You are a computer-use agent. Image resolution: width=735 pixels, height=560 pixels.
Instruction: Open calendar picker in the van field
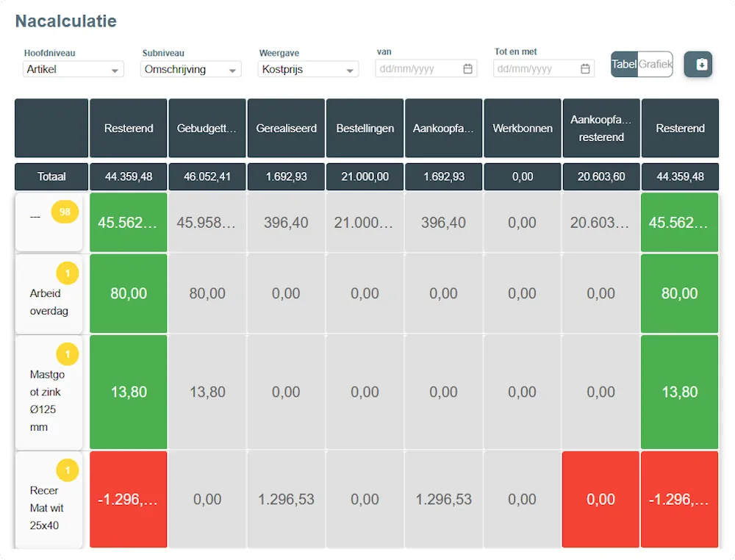point(467,69)
